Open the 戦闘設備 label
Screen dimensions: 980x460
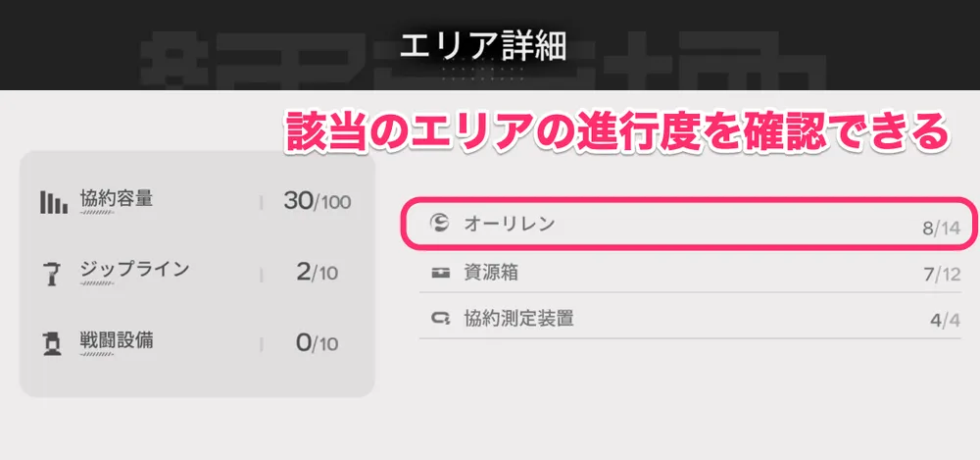116,340
